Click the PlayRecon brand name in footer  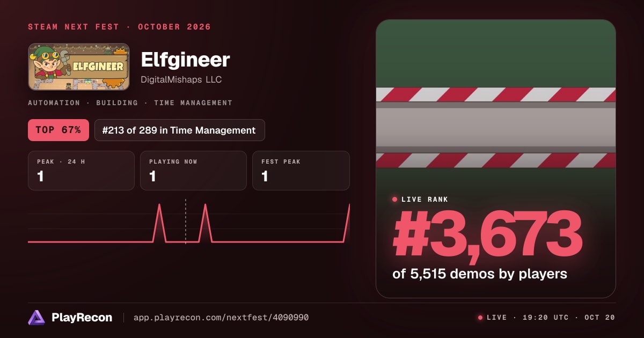coord(82,318)
